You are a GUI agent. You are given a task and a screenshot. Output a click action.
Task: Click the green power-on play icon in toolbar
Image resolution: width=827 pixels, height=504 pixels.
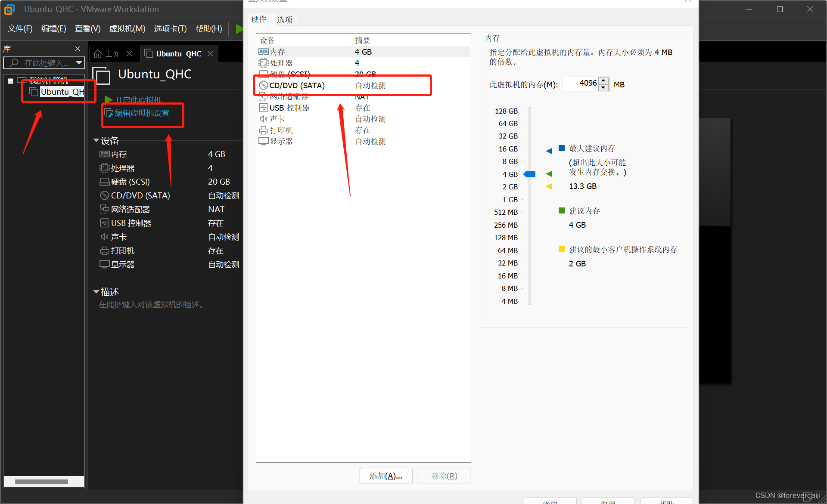[239, 29]
